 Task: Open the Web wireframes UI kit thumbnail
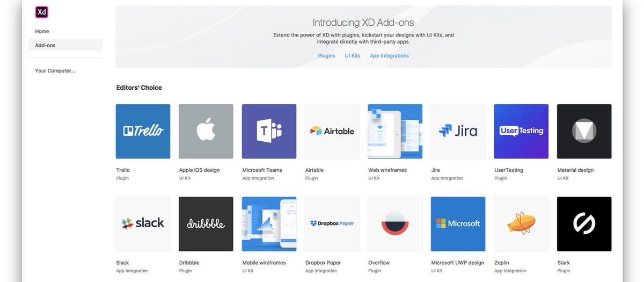[395, 131]
